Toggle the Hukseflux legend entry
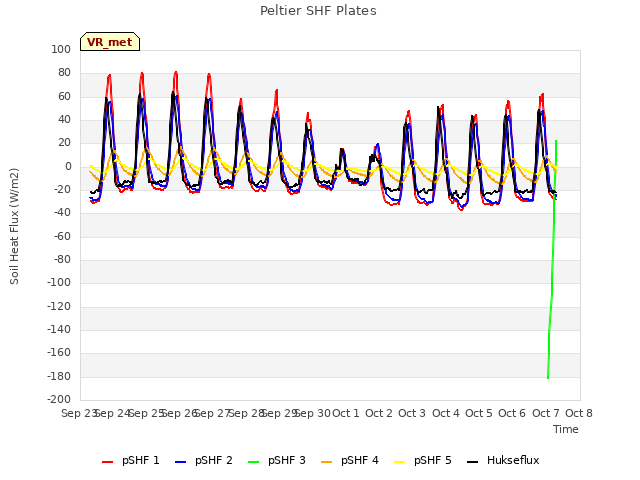 click(x=503, y=461)
